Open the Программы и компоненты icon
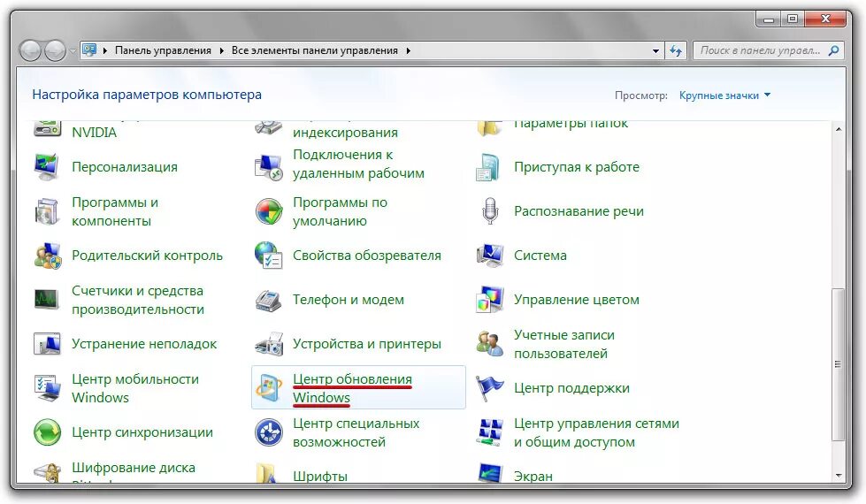This screenshot has width=866, height=504. pos(47,210)
